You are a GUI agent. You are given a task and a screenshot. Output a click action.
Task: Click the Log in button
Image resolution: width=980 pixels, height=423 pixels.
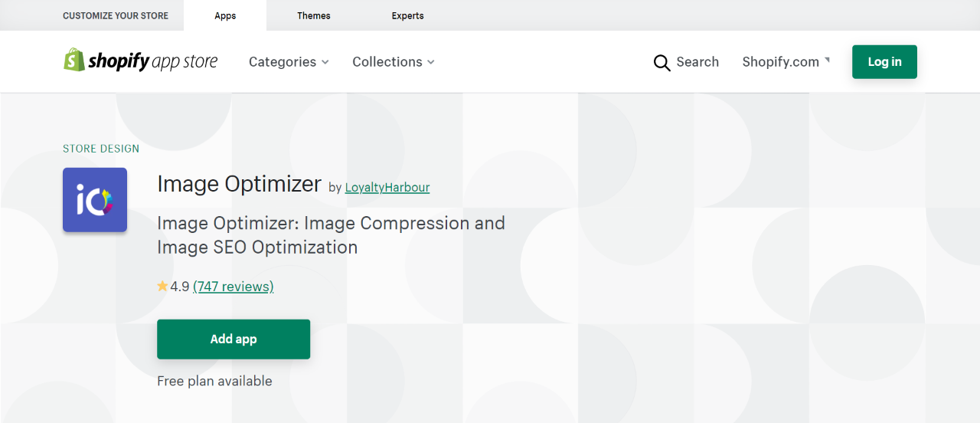pyautogui.click(x=884, y=62)
